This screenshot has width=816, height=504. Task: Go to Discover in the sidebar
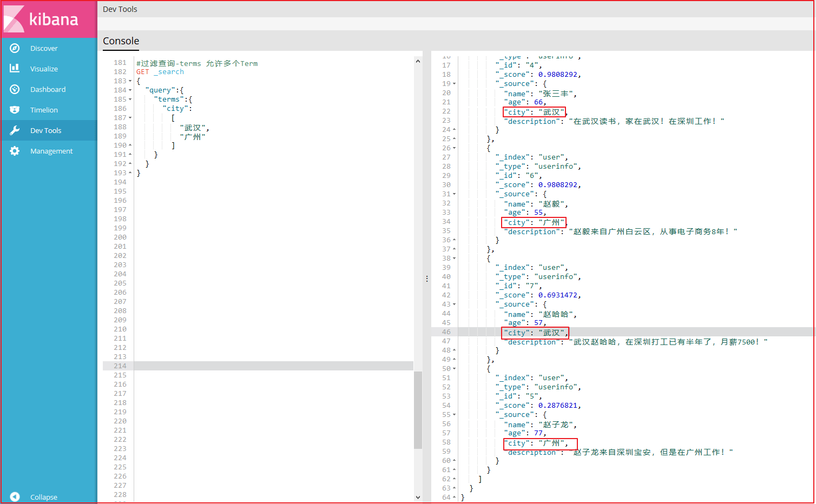click(44, 48)
